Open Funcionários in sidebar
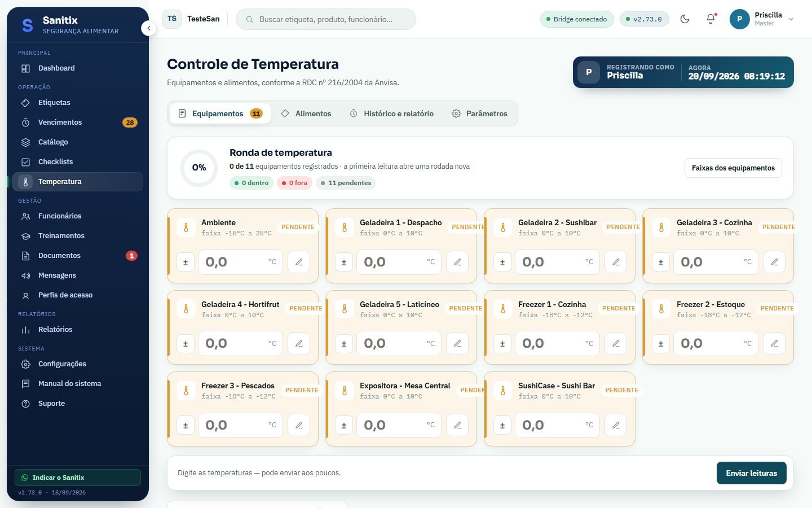The image size is (812, 508). pyautogui.click(x=78, y=216)
